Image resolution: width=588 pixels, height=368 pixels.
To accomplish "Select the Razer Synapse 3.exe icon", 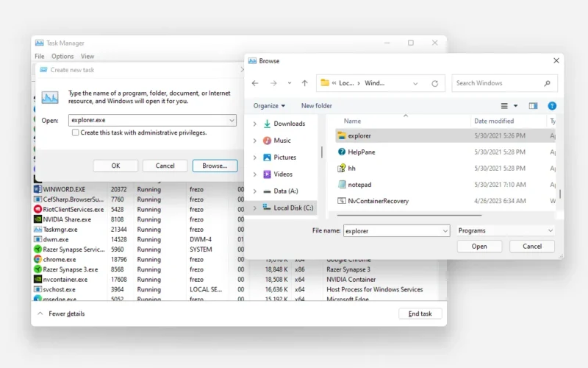I will tap(38, 269).
